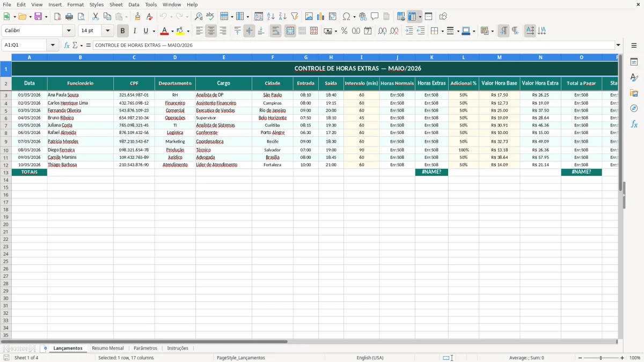Click the Insert Comment icon
The width and height of the screenshot is (644, 362).
coord(375,17)
